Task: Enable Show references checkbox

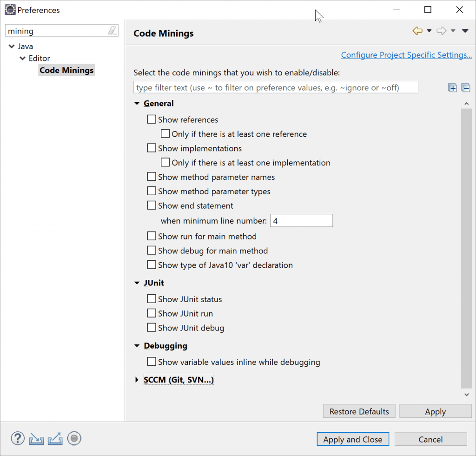Action: click(x=152, y=119)
